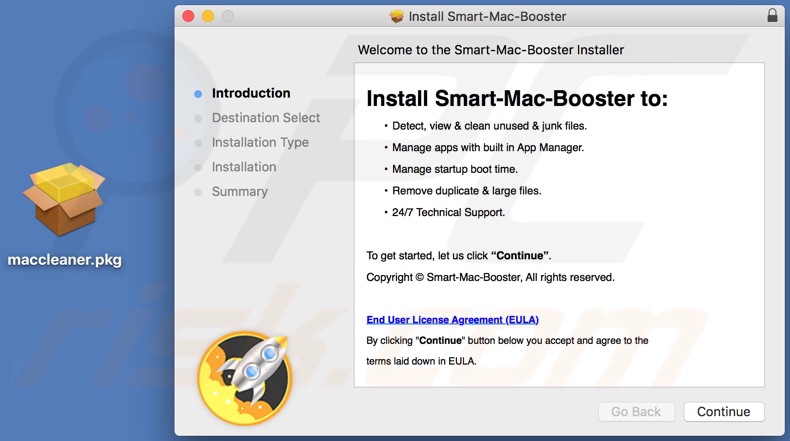Open the End User License Agreement (EULA) link
790x441 pixels.
(452, 320)
